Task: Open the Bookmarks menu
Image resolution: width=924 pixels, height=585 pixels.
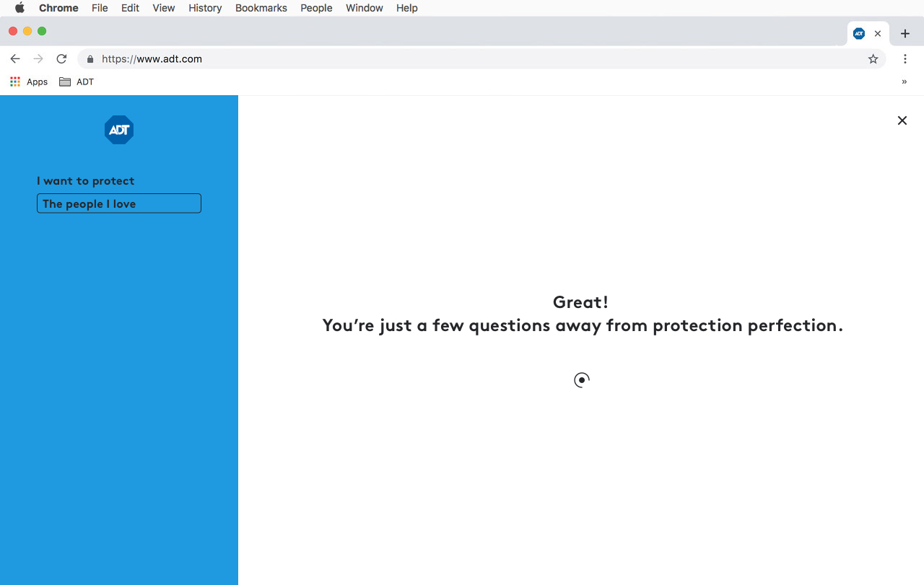Action: (x=261, y=8)
